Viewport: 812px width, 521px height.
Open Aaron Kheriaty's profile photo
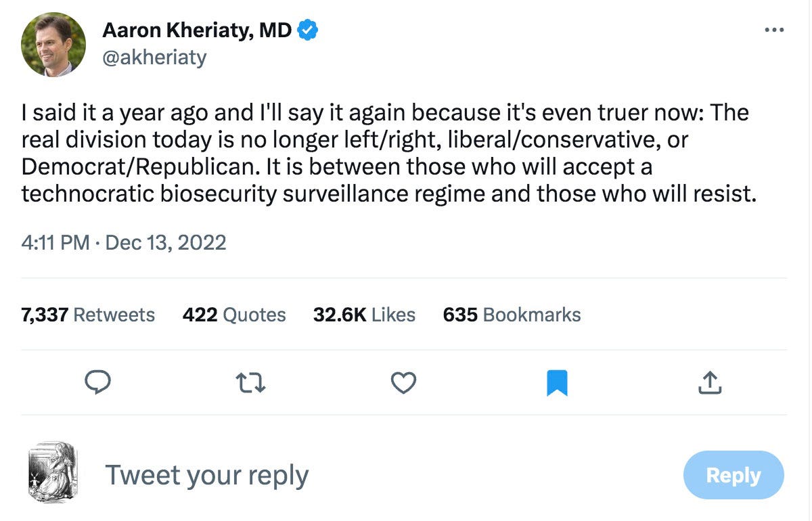pos(54,45)
